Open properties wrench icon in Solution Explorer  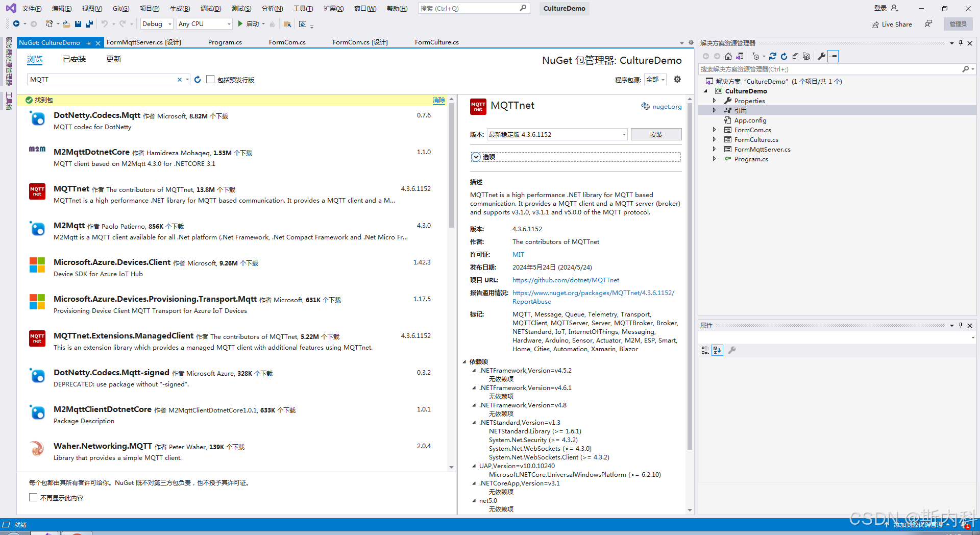pos(822,56)
